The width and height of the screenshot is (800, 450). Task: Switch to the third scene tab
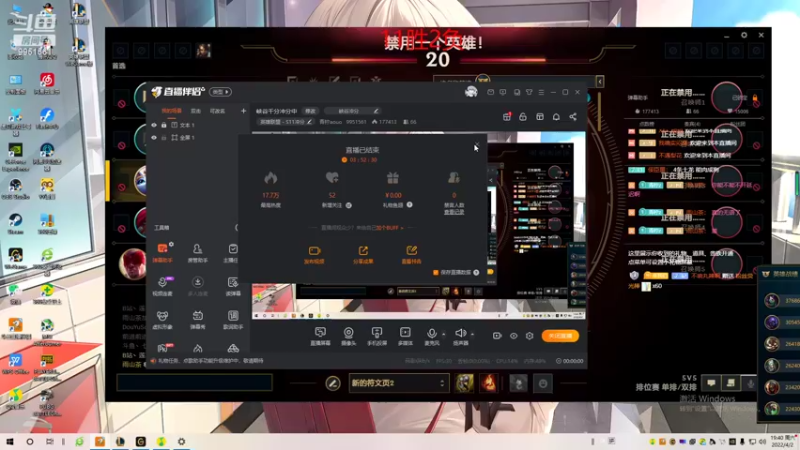[x=217, y=111]
